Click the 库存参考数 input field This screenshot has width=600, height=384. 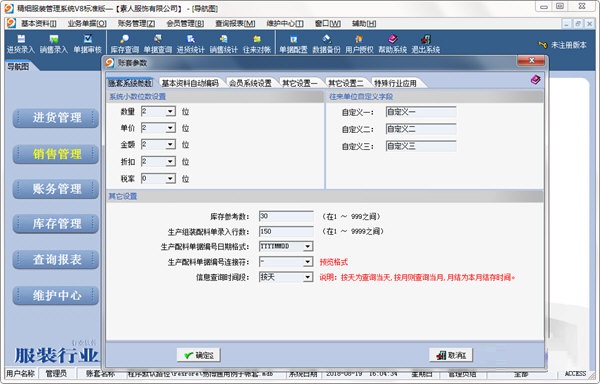tap(286, 216)
